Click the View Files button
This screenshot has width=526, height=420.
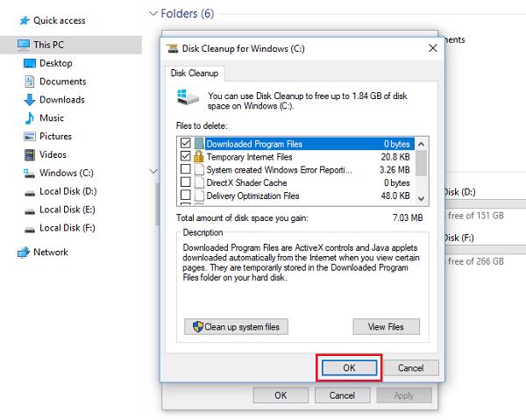[386, 327]
